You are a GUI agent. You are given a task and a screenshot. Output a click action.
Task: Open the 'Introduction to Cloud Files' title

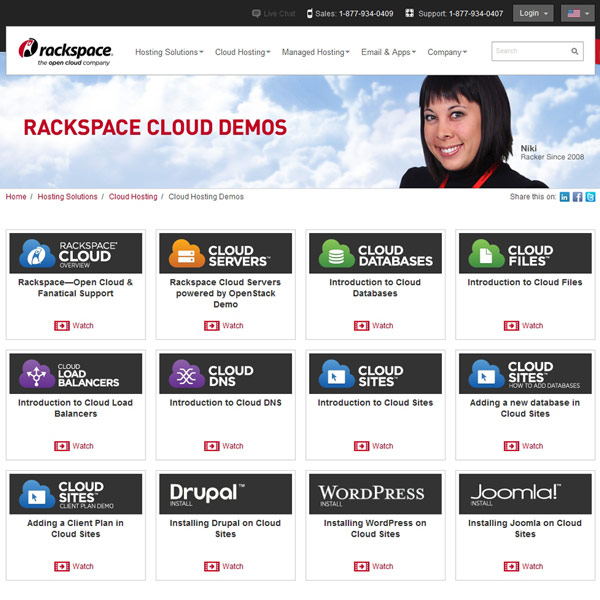click(x=525, y=282)
